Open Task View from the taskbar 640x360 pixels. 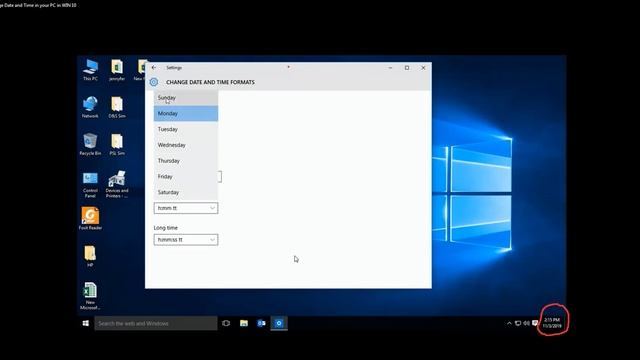pyautogui.click(x=226, y=323)
